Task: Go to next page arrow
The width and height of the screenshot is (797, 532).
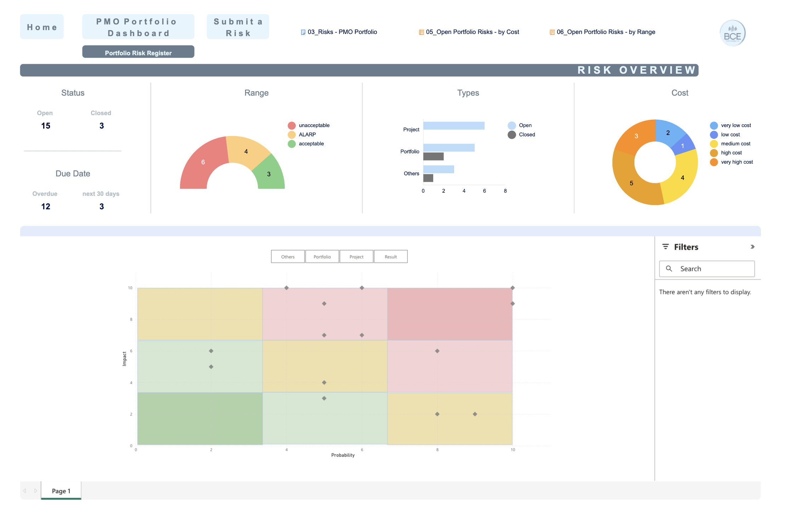Action: point(35,491)
